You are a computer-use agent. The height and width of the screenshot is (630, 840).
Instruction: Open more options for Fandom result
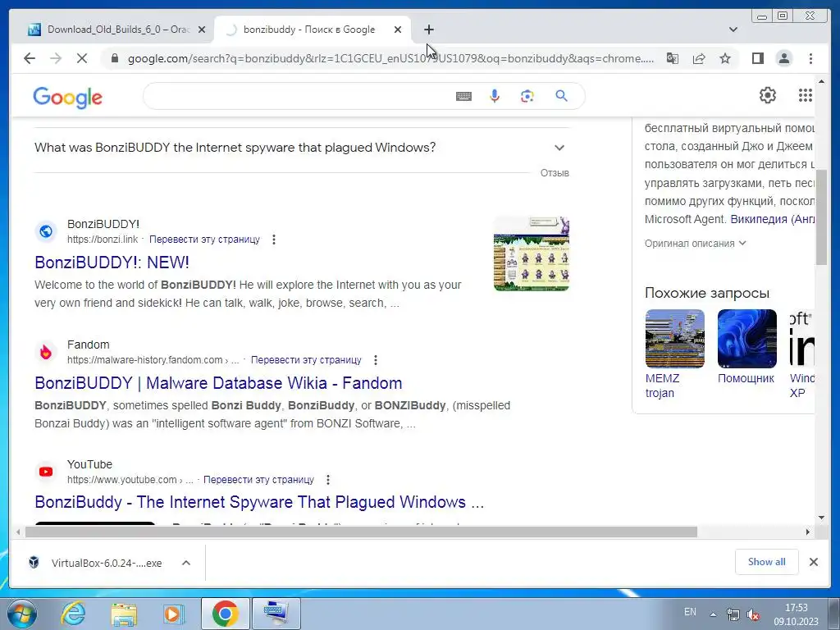click(376, 360)
